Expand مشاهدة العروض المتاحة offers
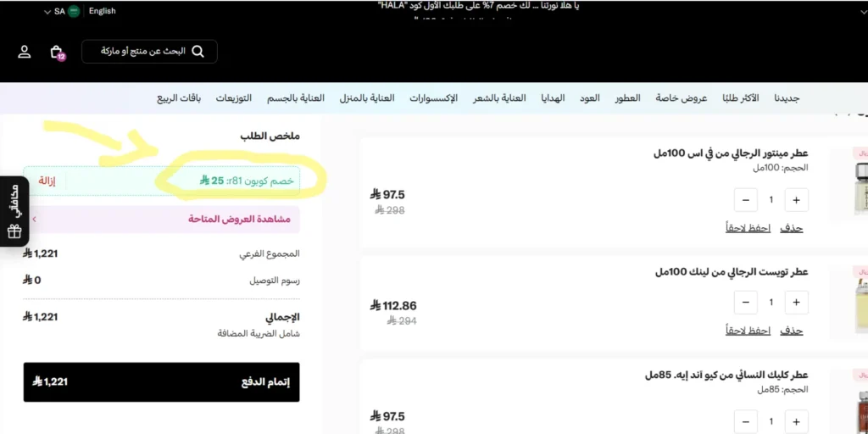Image resolution: width=868 pixels, height=434 pixels. [162, 220]
